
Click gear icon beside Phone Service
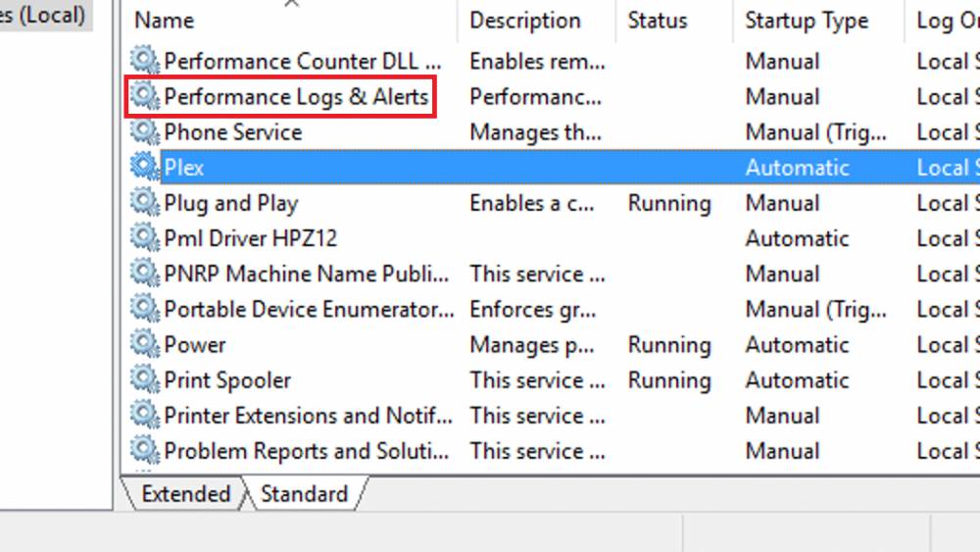(x=145, y=131)
